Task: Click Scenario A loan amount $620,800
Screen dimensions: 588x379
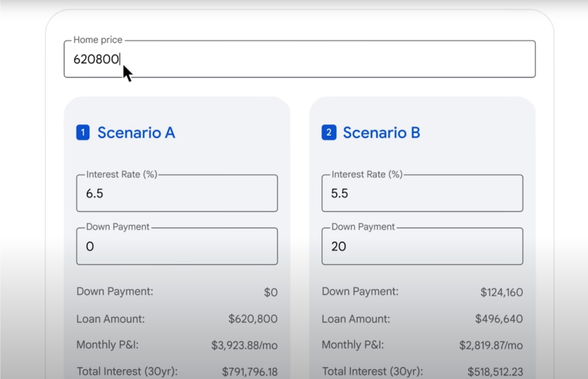Action: [x=253, y=319]
